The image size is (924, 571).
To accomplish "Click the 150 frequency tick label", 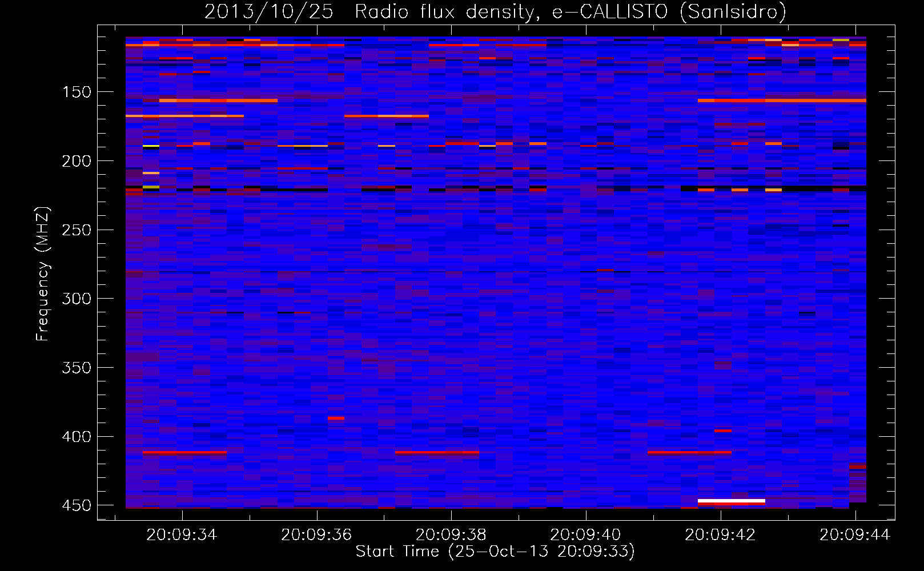I will point(77,92).
